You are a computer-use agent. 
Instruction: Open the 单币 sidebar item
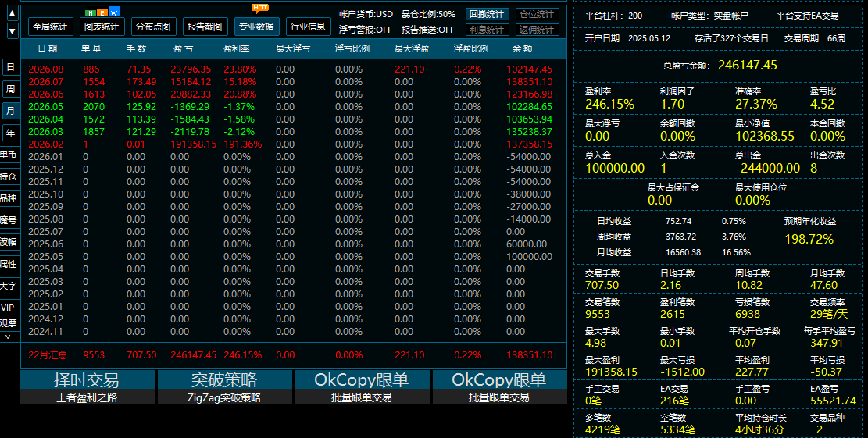pyautogui.click(x=9, y=155)
